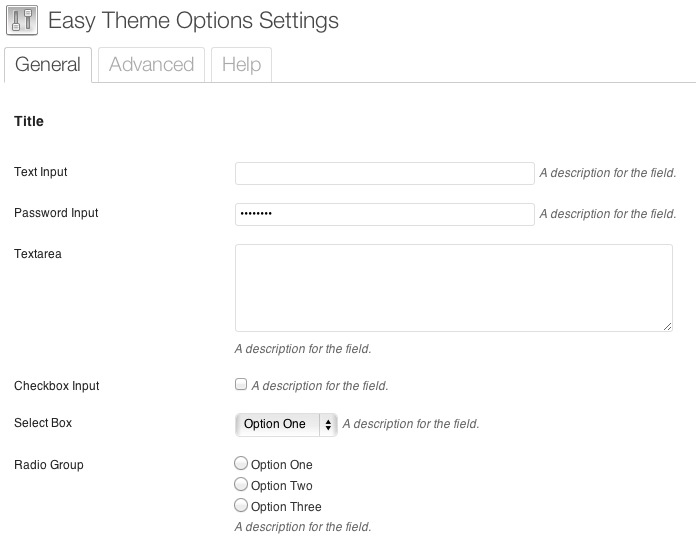This screenshot has width=696, height=549.
Task: Open the Help tab
Action: click(x=241, y=65)
